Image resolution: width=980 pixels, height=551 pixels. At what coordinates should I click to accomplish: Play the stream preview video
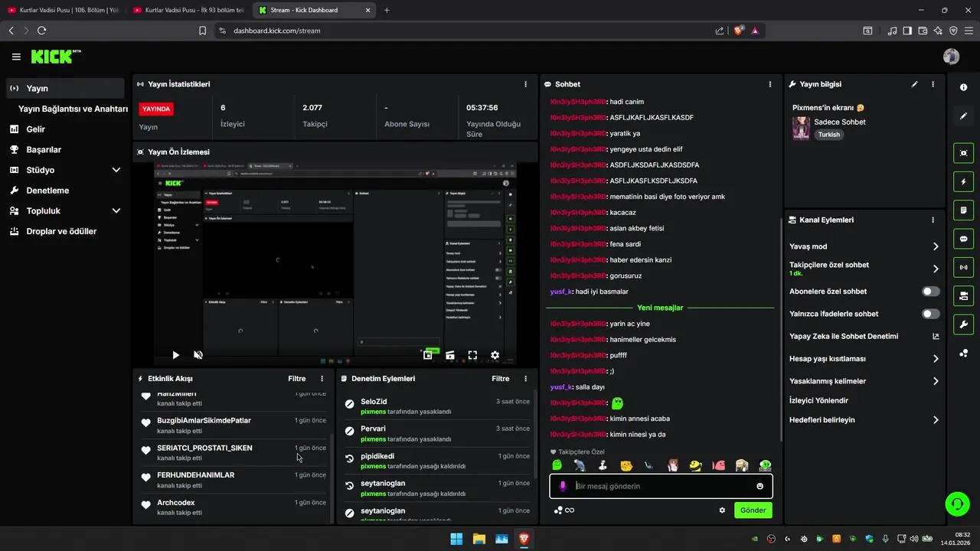tap(175, 355)
